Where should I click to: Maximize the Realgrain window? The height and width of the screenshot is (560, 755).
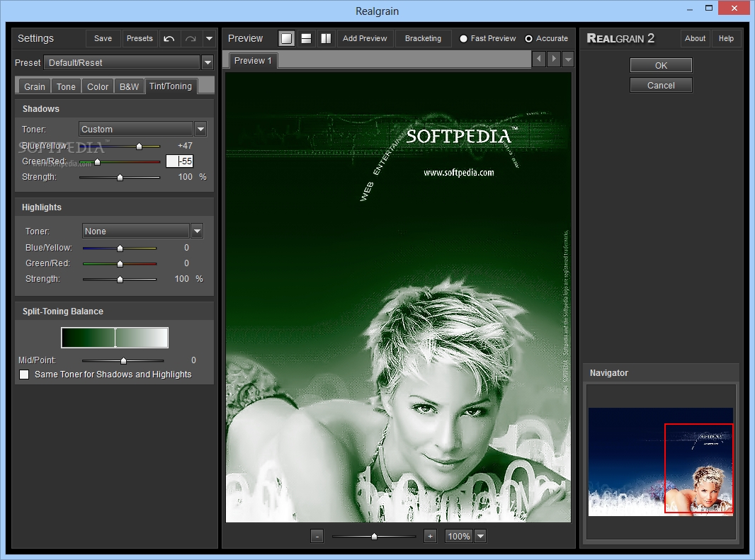tap(709, 8)
